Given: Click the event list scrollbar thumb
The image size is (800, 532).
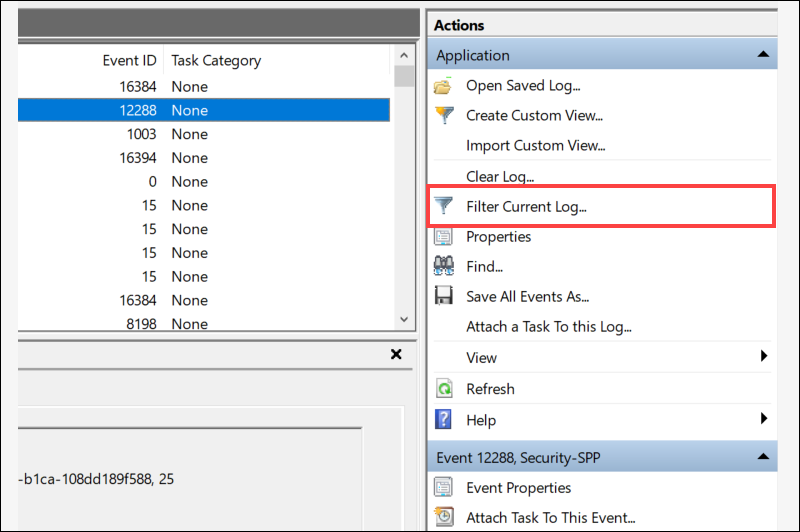Looking at the screenshot, I should coord(404,76).
